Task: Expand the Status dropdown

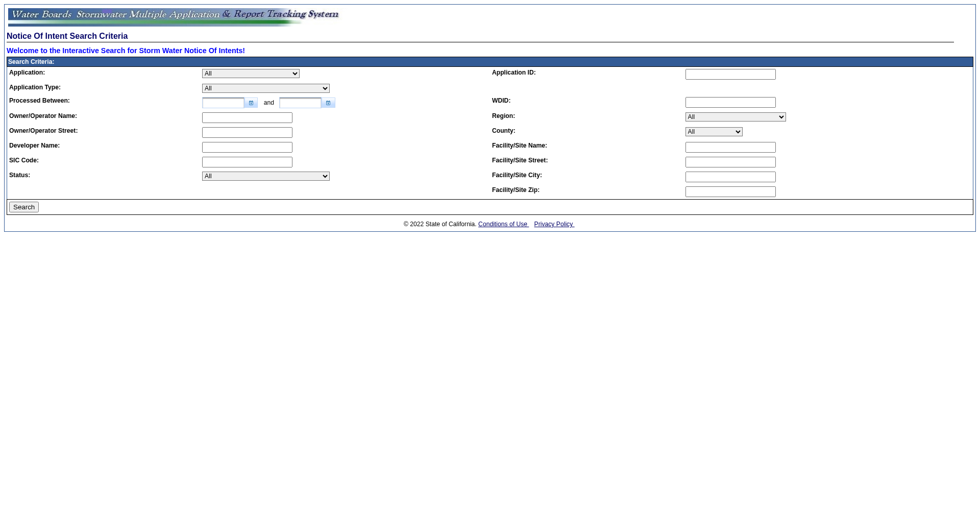Action: pos(265,176)
